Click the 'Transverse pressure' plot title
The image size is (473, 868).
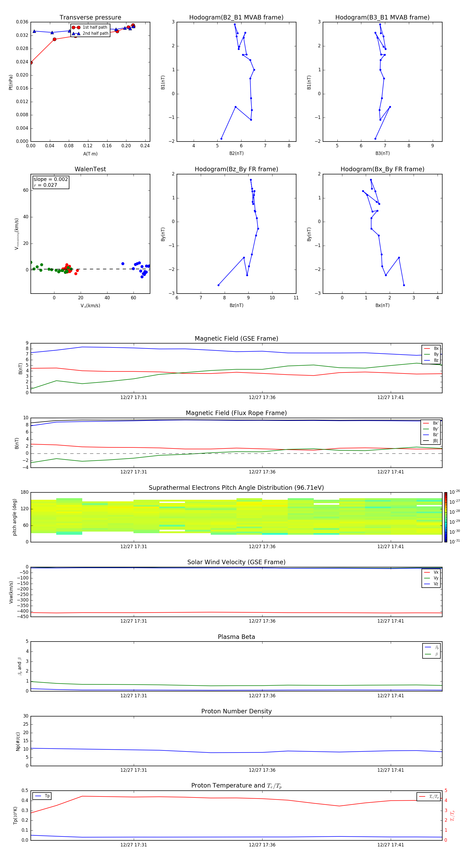click(90, 18)
